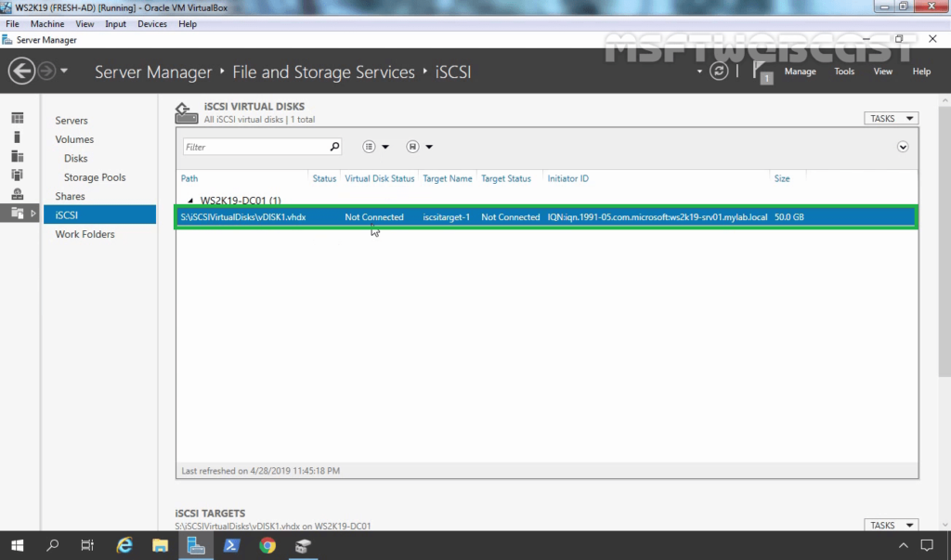This screenshot has height=560, width=951.
Task: Select the All Servers icon in the sidebar
Action: [x=18, y=157]
